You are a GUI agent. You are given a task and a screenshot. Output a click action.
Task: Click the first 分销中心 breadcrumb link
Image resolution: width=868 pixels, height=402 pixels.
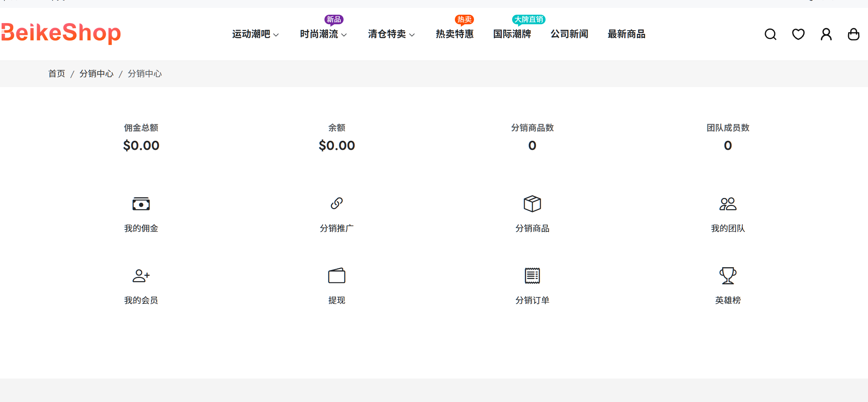pyautogui.click(x=96, y=74)
